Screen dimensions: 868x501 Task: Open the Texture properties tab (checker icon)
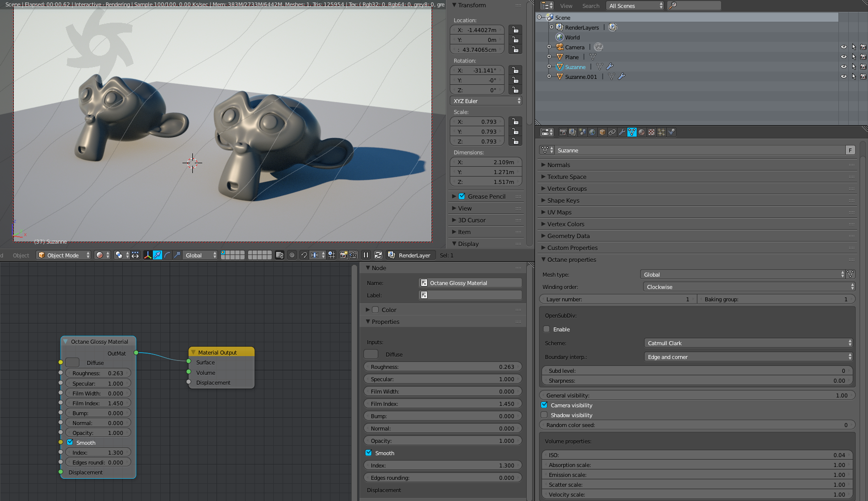[x=651, y=132]
